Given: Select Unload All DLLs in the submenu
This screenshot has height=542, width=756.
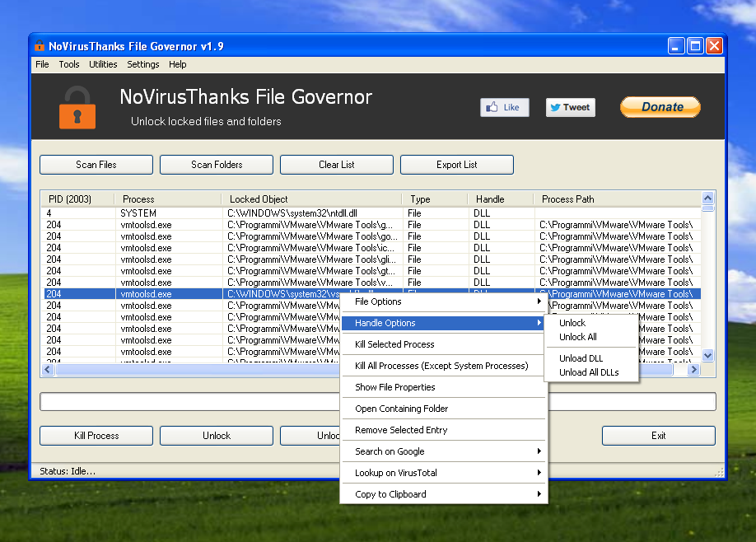Looking at the screenshot, I should [591, 372].
